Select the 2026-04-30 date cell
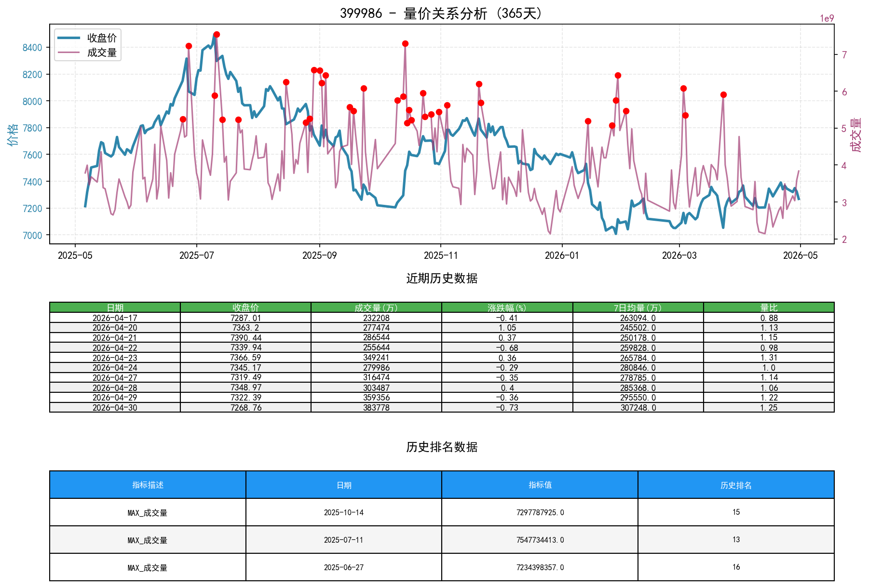This screenshot has height=588, width=869. pyautogui.click(x=115, y=407)
